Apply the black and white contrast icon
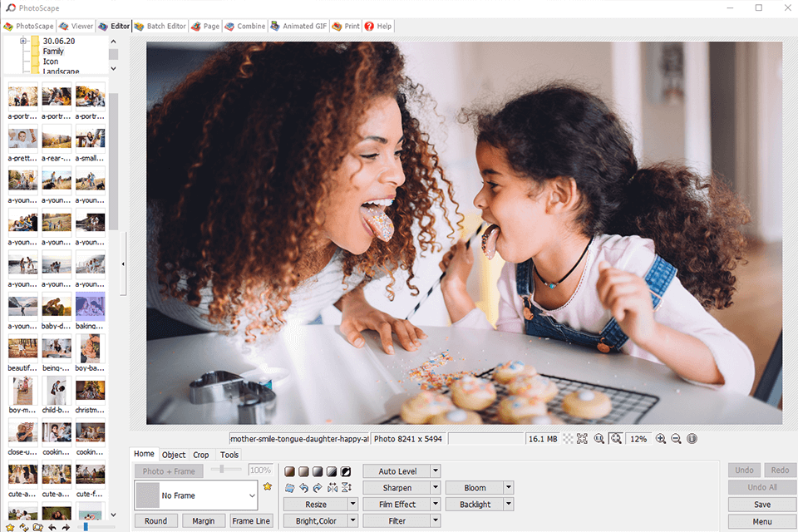798x532 pixels. point(346,471)
